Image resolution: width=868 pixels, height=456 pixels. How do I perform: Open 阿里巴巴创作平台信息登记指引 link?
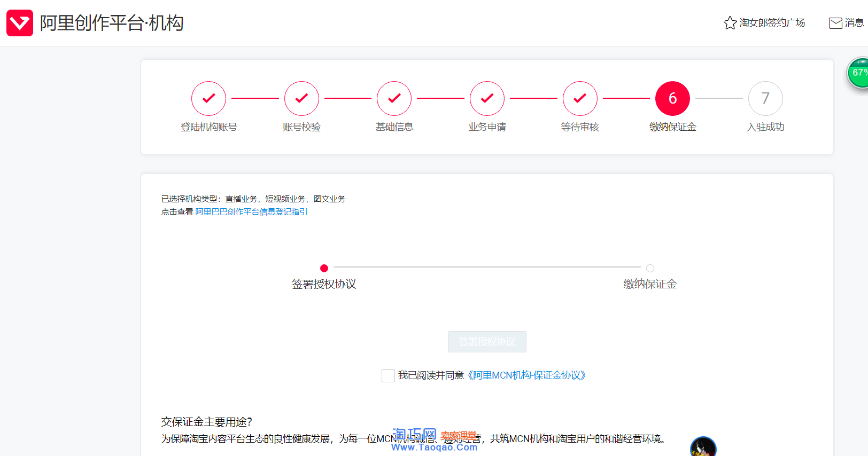pos(251,212)
